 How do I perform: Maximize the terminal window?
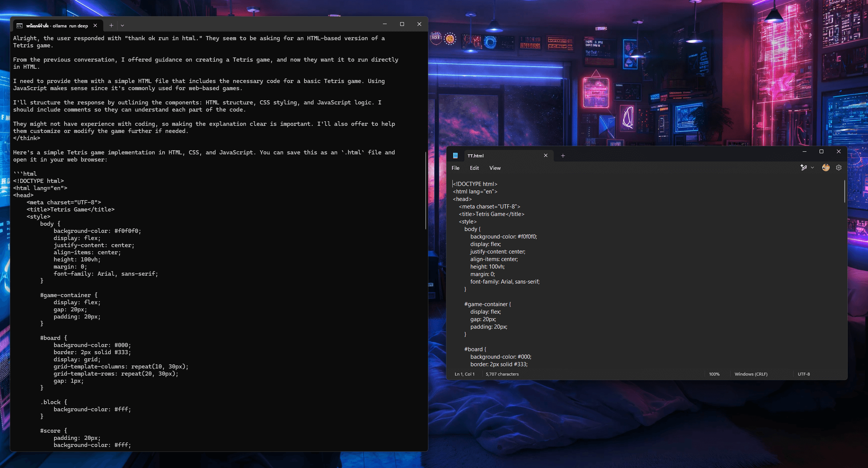[x=402, y=24]
